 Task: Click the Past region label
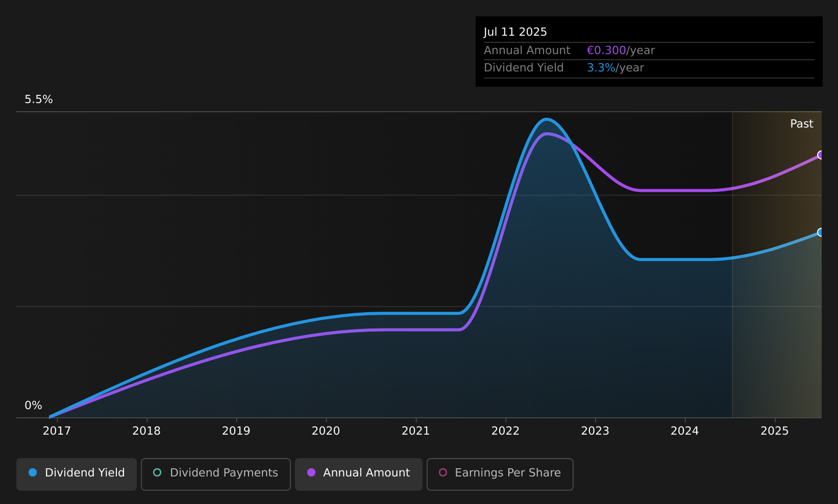(x=802, y=124)
